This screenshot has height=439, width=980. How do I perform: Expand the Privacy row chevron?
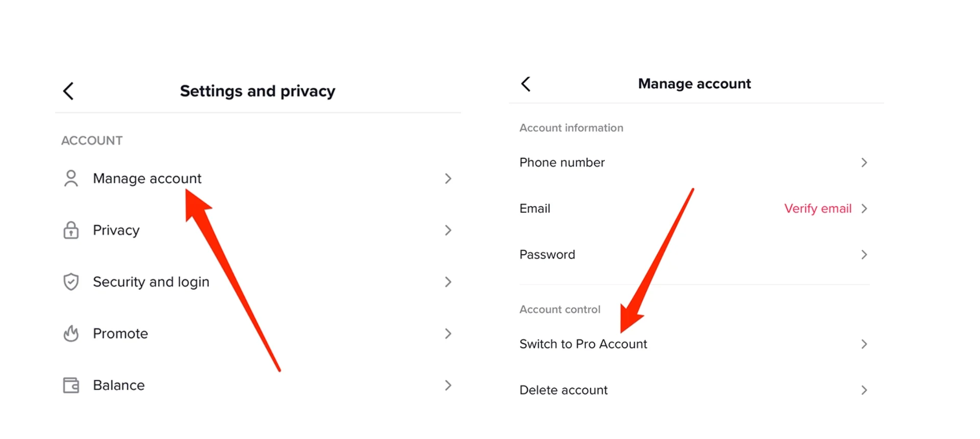pos(448,230)
